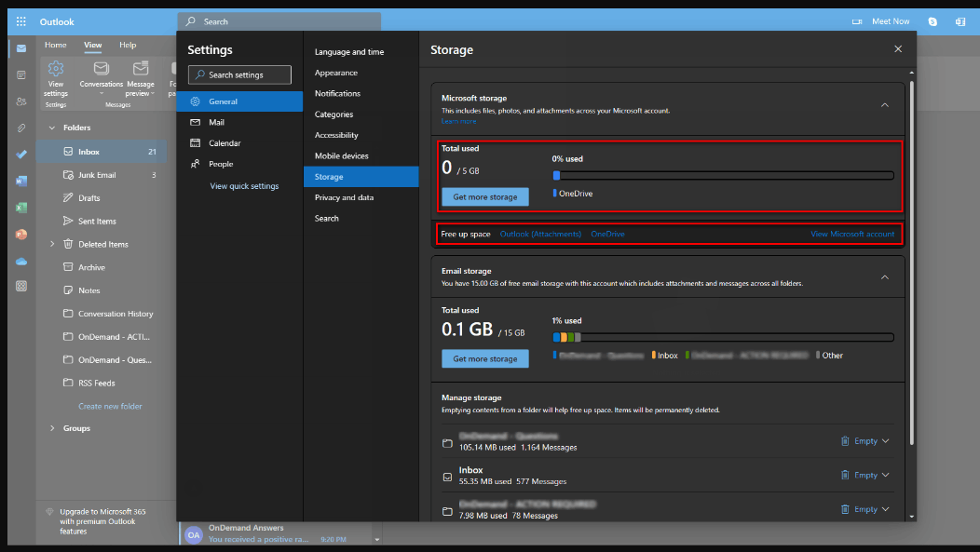The width and height of the screenshot is (980, 552).
Task: Open the Junk Email folder
Action: pos(102,175)
